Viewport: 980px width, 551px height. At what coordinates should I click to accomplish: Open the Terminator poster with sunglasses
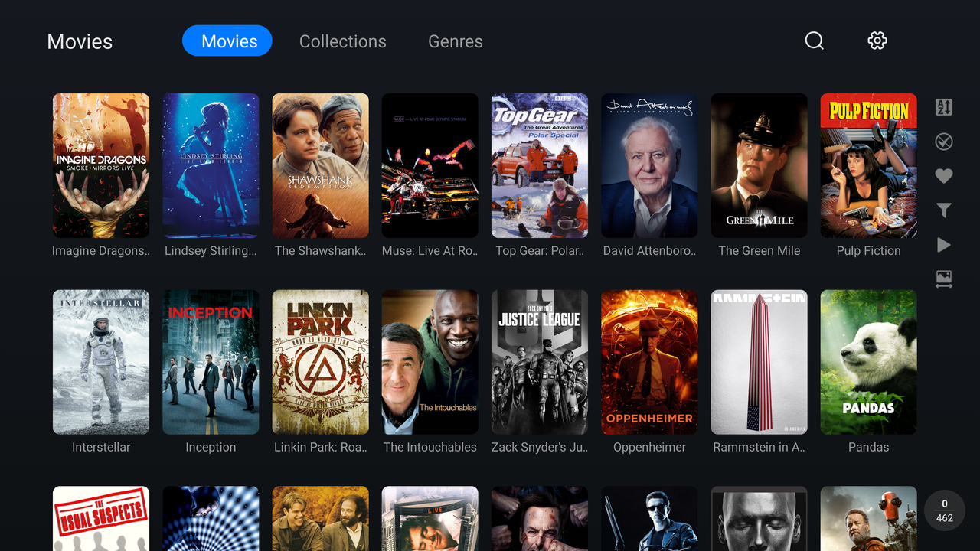pyautogui.click(x=649, y=519)
